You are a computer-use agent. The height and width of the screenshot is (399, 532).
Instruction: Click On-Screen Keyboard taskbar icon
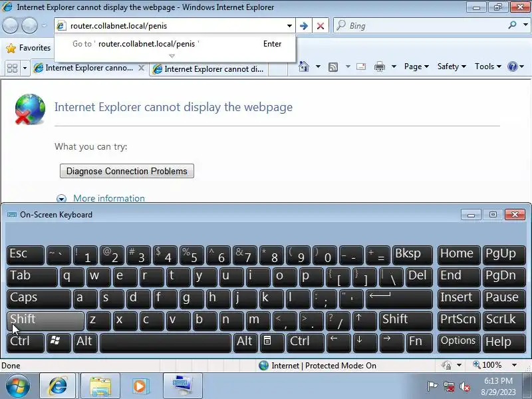182,386
